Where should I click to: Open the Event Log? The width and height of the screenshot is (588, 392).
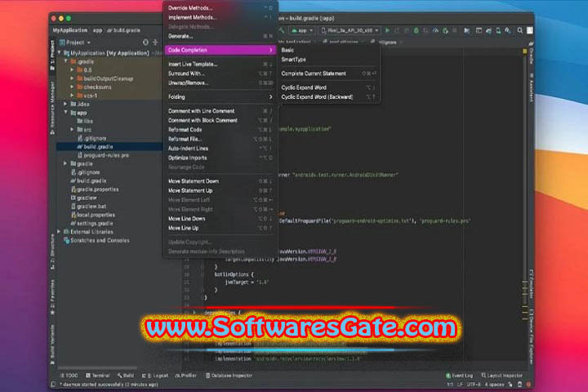(459, 375)
